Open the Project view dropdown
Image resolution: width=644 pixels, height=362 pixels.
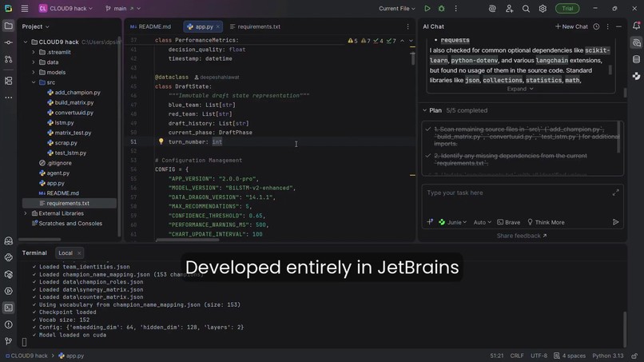36,26
